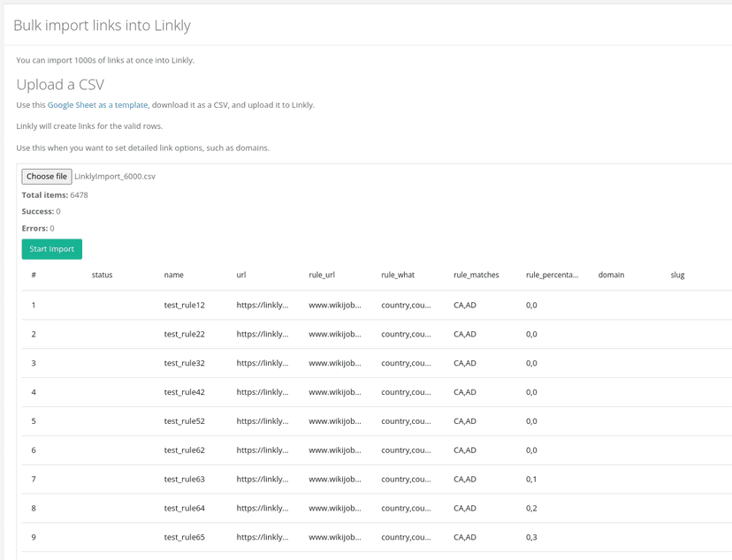Viewport: 732px width, 560px height.
Task: Select the row named test_rule12
Action: [x=183, y=305]
